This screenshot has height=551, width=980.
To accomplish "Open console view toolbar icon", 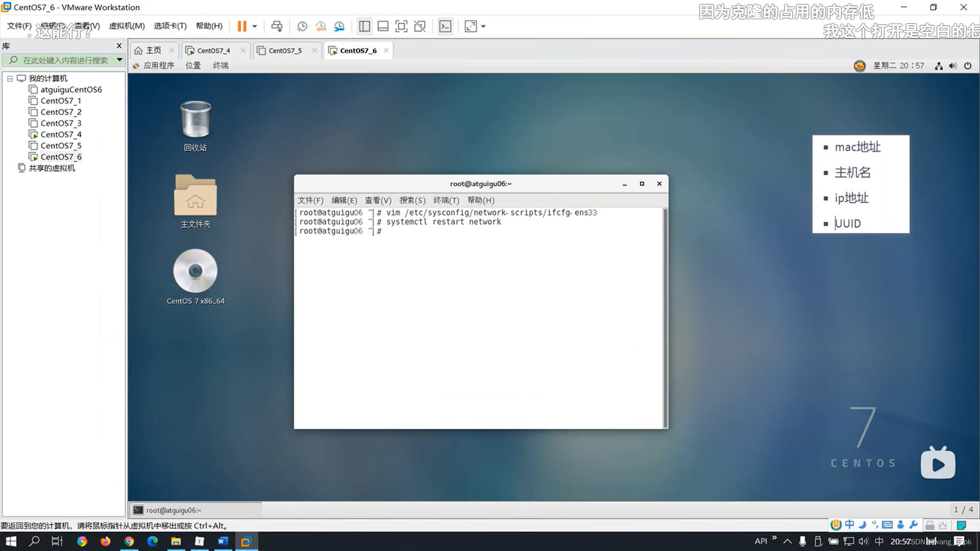I will point(445,27).
